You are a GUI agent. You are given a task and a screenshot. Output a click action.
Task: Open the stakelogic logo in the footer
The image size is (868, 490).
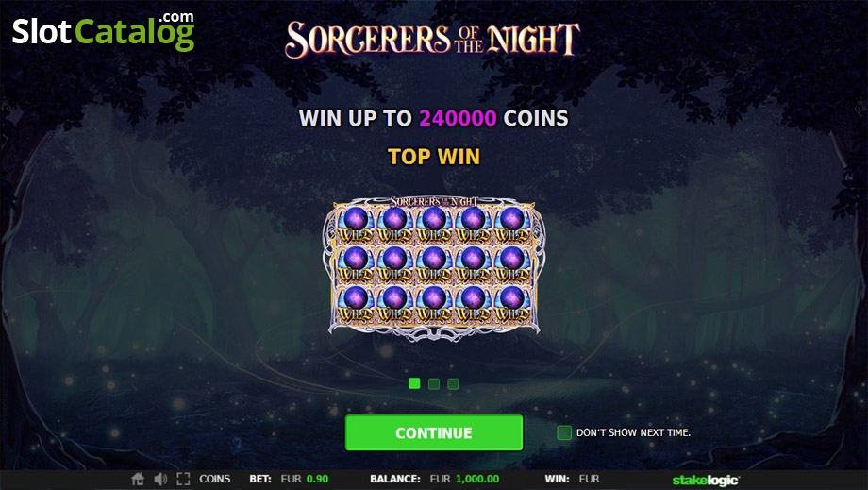tap(706, 480)
